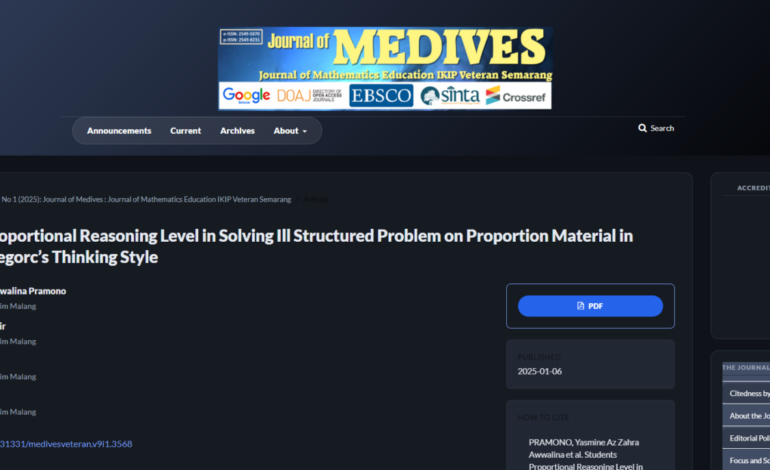770x470 pixels.
Task: Open the Archives page
Action: pos(237,131)
